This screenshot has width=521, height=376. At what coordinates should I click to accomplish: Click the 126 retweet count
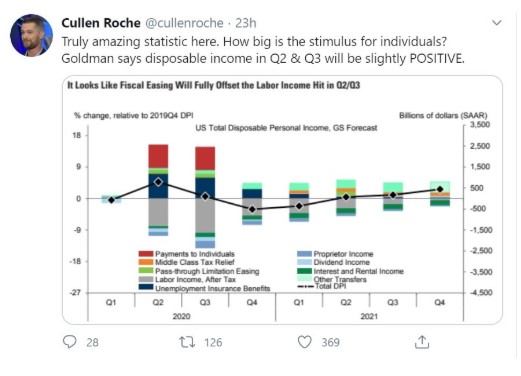pos(213,342)
